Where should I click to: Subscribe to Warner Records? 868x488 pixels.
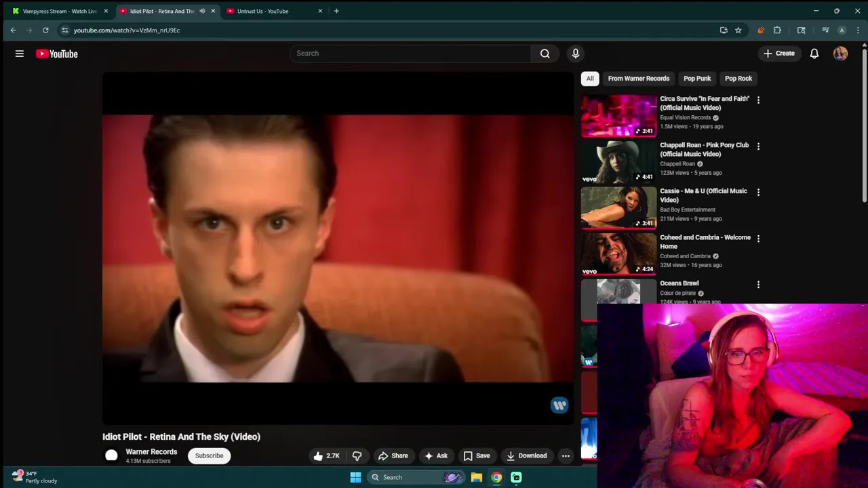[209, 455]
